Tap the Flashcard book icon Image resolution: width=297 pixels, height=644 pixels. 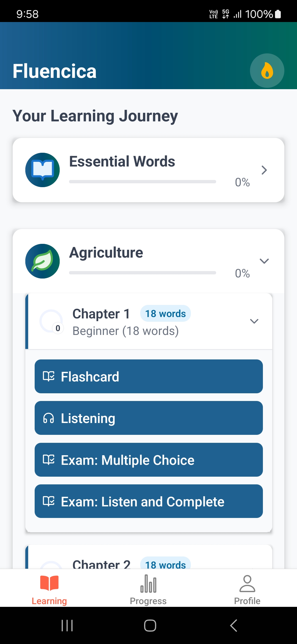click(x=49, y=376)
